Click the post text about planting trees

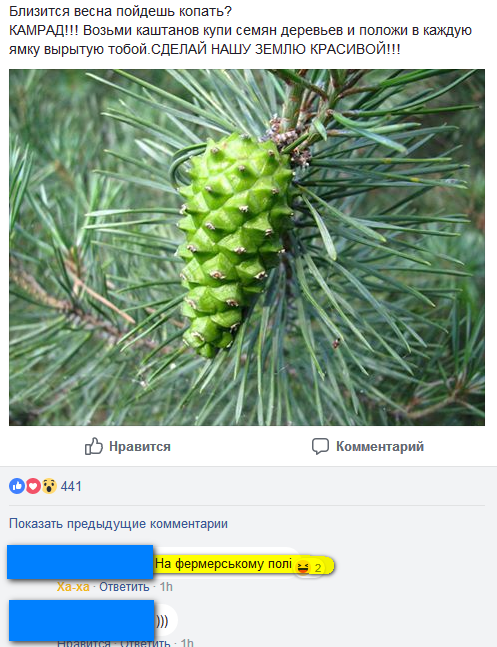(x=240, y=31)
